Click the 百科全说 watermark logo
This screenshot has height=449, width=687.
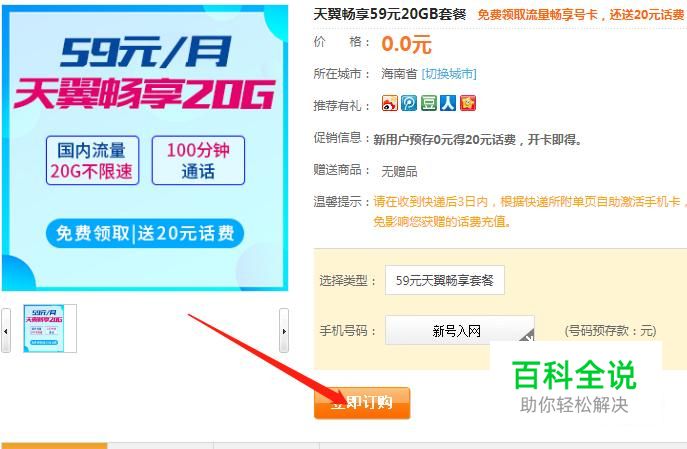tap(574, 387)
